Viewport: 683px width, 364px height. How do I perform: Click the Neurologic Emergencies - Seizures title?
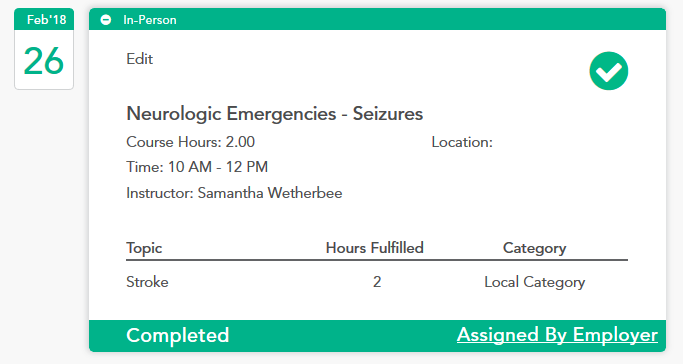(274, 114)
